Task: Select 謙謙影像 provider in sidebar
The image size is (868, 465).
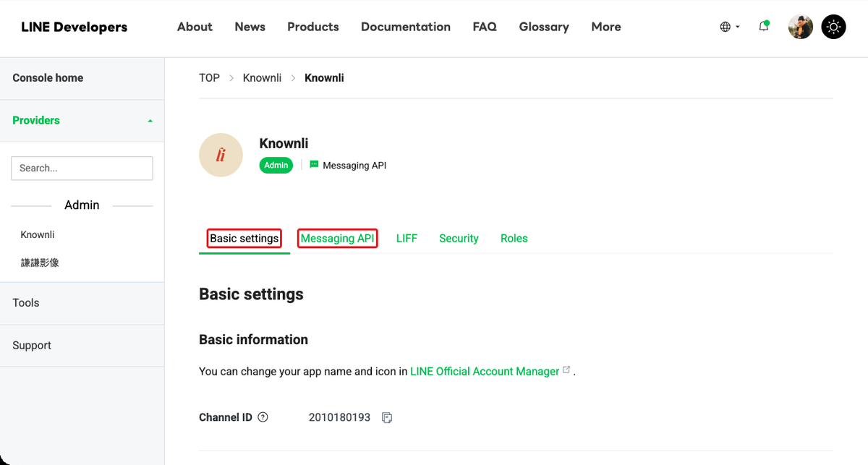Action: pos(40,263)
